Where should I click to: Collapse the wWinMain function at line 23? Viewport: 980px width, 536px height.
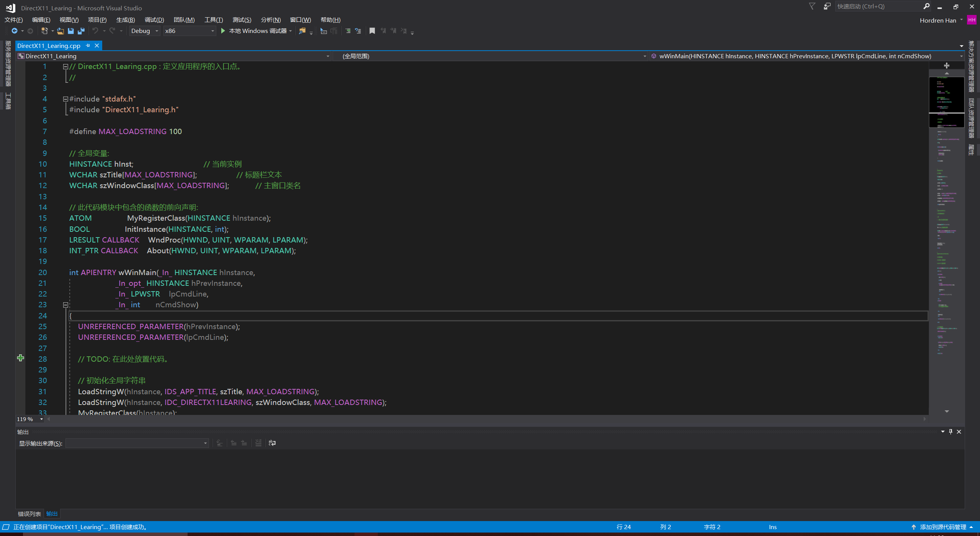(65, 305)
